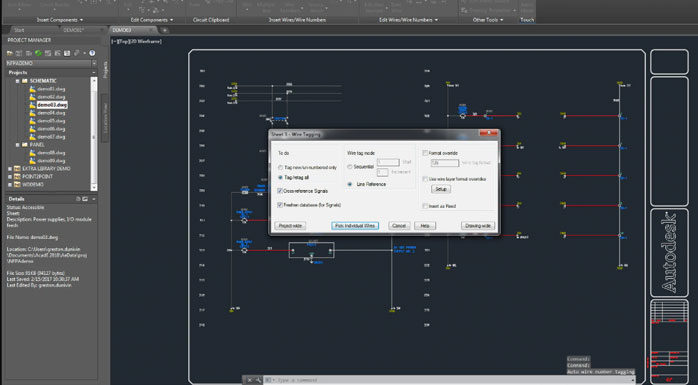Click command line customize wrench icon

[258, 380]
